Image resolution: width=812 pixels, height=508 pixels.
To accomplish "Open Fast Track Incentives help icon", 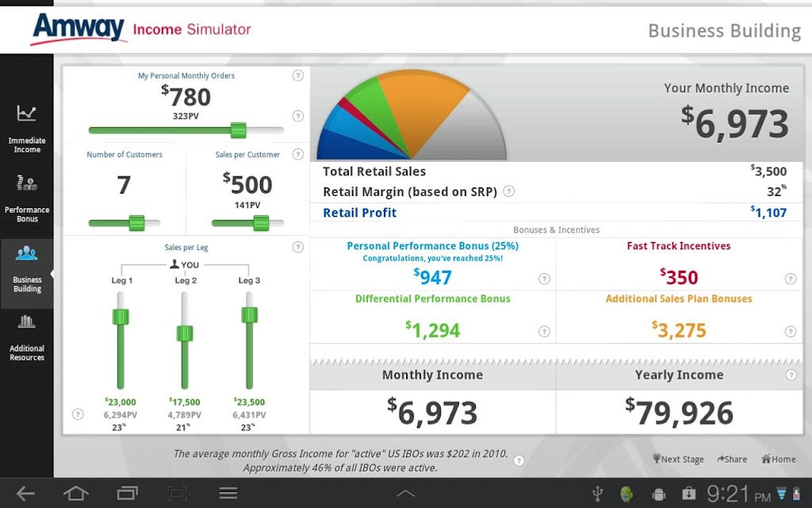I will pos(791,279).
